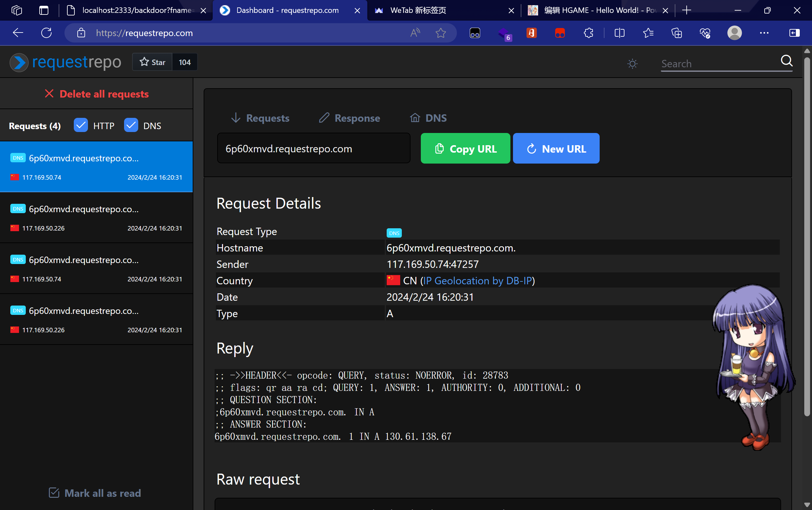Click the red Office-style extension icon

pyautogui.click(x=531, y=33)
